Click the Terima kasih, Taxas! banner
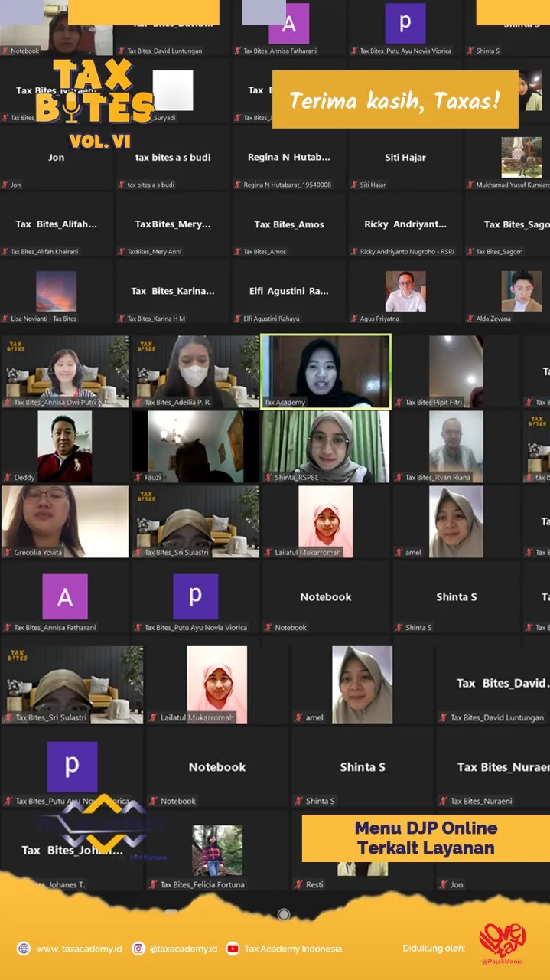The height and width of the screenshot is (980, 550). click(395, 100)
